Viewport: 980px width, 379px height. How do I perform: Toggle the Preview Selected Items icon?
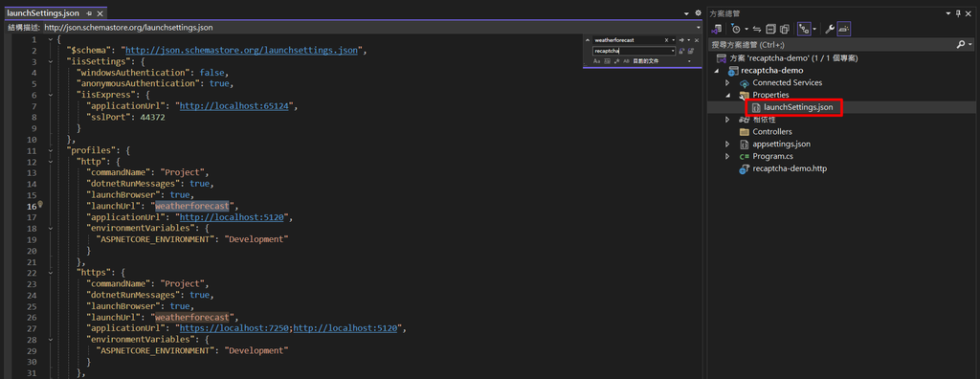point(844,29)
